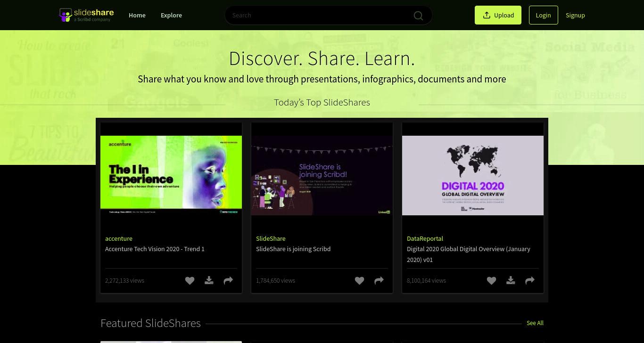Share the Digital 2020 Global Overview
Image resolution: width=644 pixels, height=343 pixels.
coord(530,280)
